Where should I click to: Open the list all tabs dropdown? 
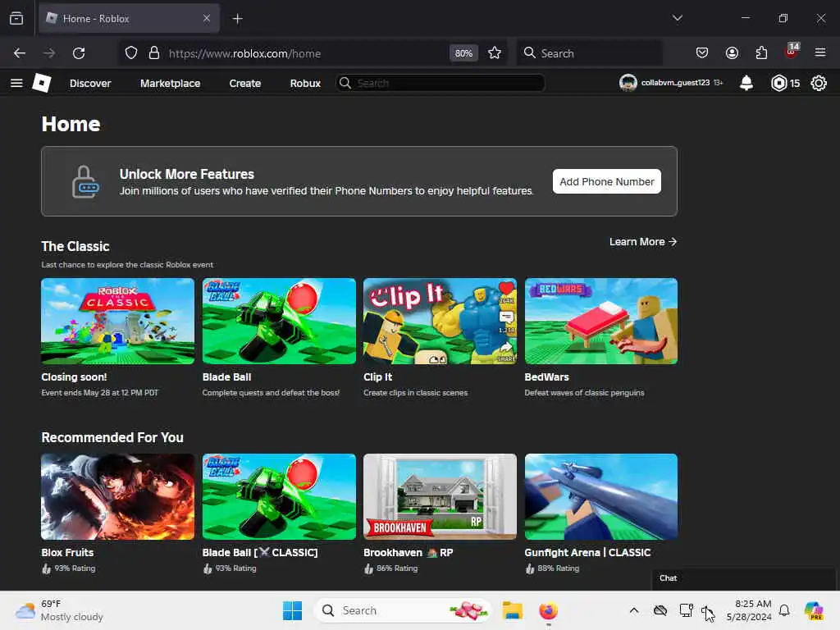pos(678,18)
